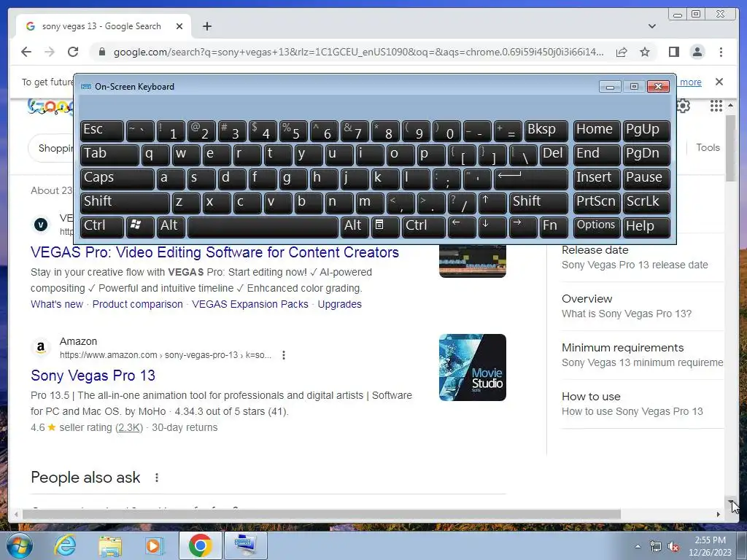Close the sony vegas 13 tab
The image size is (747, 560).
click(179, 26)
